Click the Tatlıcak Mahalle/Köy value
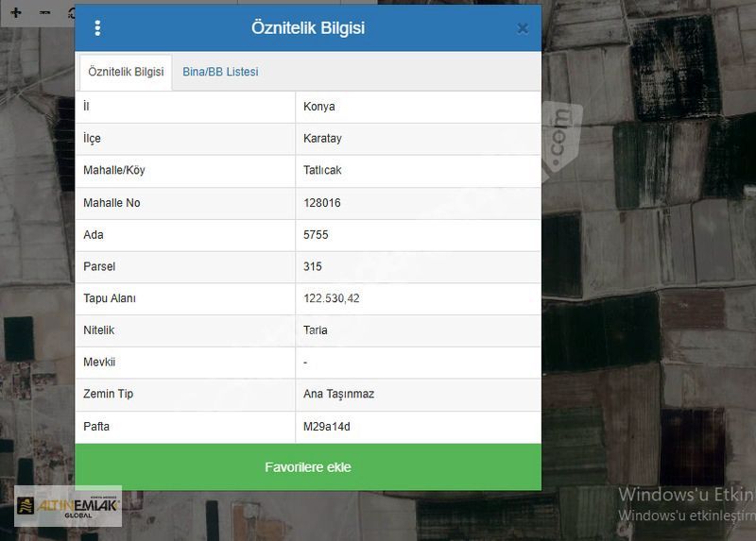The image size is (756, 541). pos(322,171)
